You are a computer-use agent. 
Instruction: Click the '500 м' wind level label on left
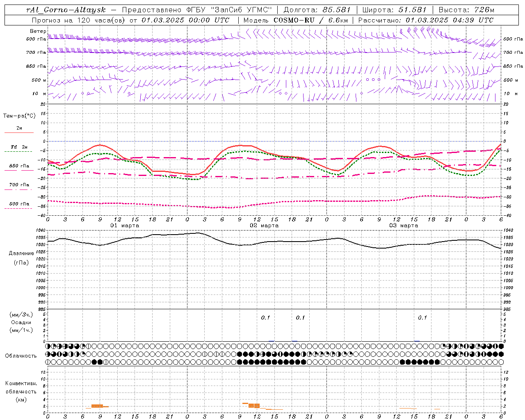[39, 80]
